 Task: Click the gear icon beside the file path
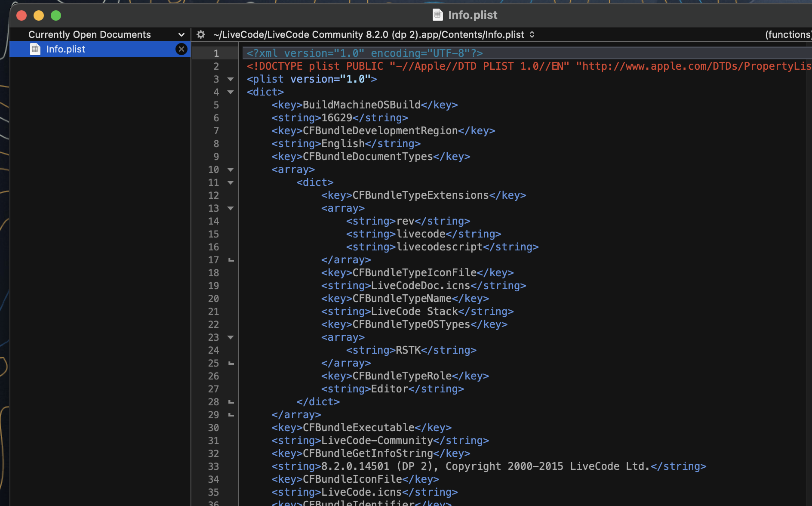(x=201, y=34)
